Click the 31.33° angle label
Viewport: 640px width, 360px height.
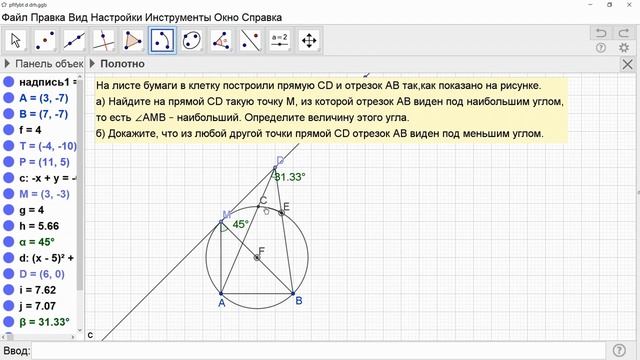[290, 177]
